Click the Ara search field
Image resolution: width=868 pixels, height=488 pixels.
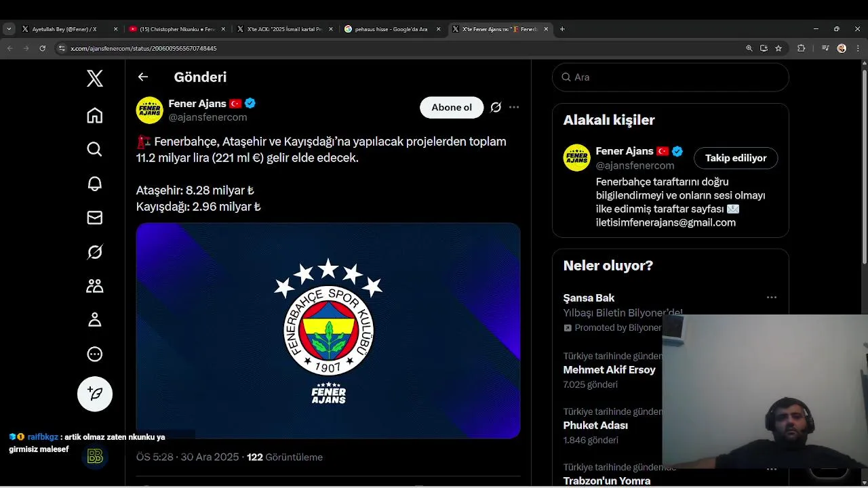pos(671,77)
